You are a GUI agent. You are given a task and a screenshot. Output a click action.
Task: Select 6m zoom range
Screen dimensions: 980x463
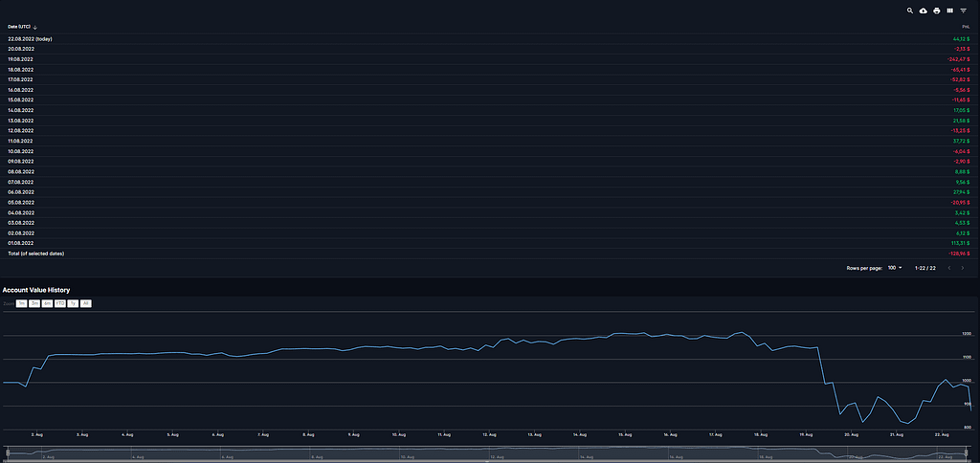48,303
